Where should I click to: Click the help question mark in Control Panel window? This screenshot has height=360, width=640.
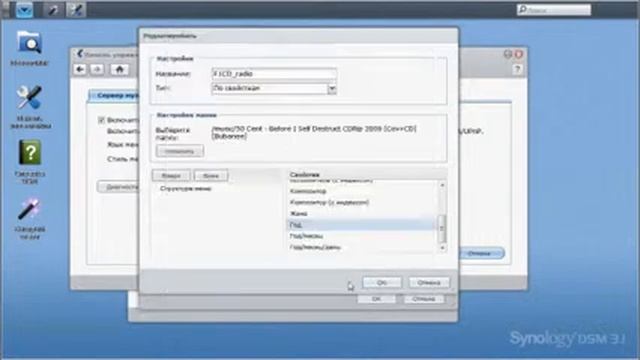coord(518,69)
